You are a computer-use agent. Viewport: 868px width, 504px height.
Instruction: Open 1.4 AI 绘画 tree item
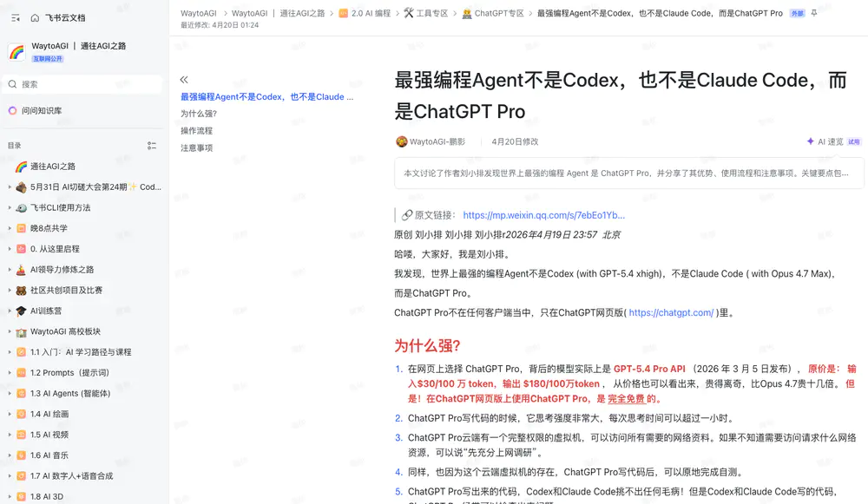(x=49, y=415)
